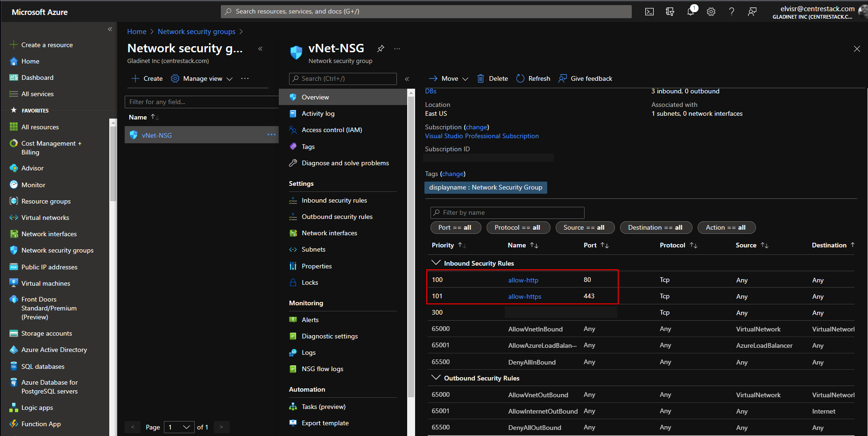This screenshot has height=436, width=868.
Task: Sort rules by Source column
Action: pyautogui.click(x=764, y=245)
